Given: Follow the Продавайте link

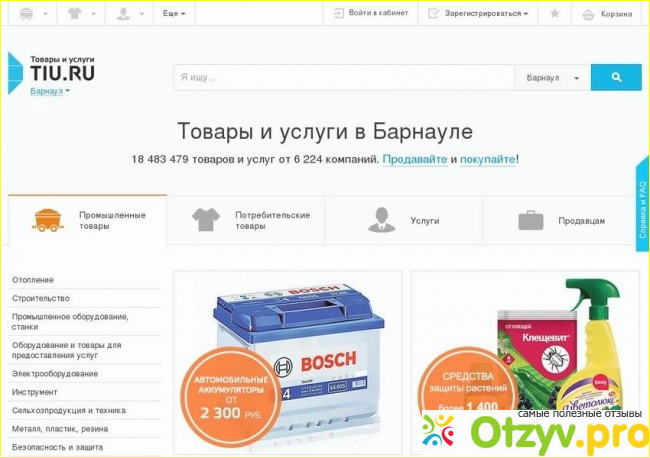Looking at the screenshot, I should [414, 159].
